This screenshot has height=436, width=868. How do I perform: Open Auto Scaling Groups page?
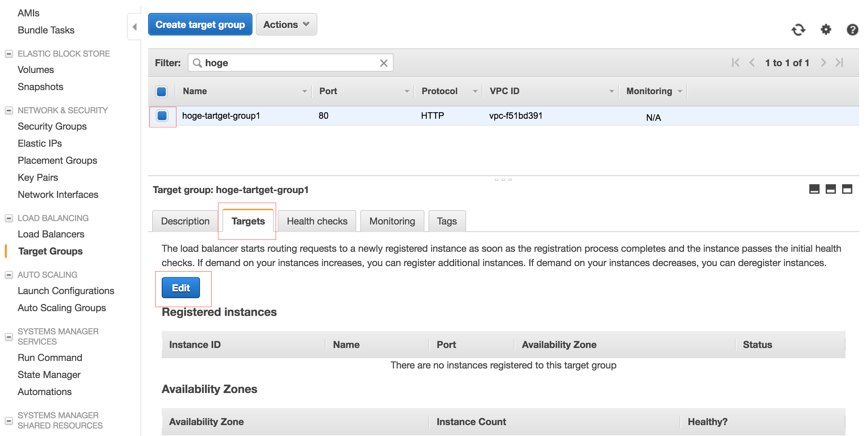[x=62, y=308]
